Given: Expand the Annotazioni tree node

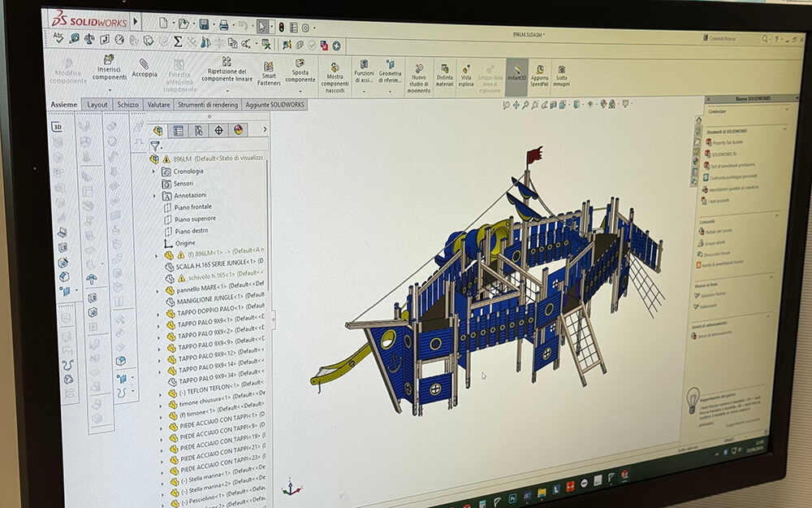Looking at the screenshot, I should tap(154, 195).
